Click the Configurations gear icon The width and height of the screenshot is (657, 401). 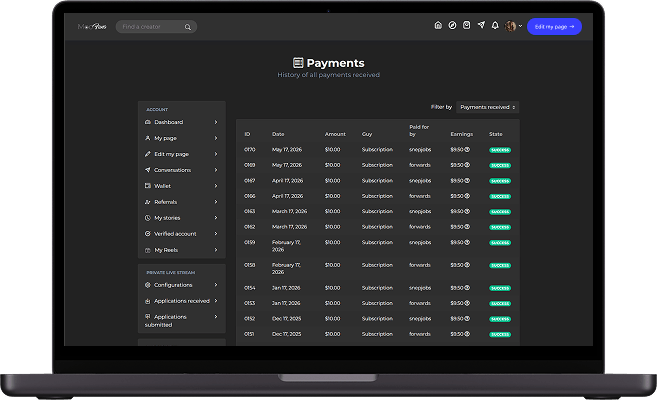point(147,285)
